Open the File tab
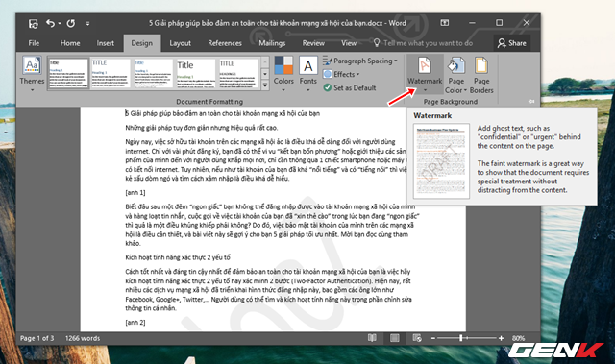Screen dimensions: 615x364 click(x=34, y=43)
